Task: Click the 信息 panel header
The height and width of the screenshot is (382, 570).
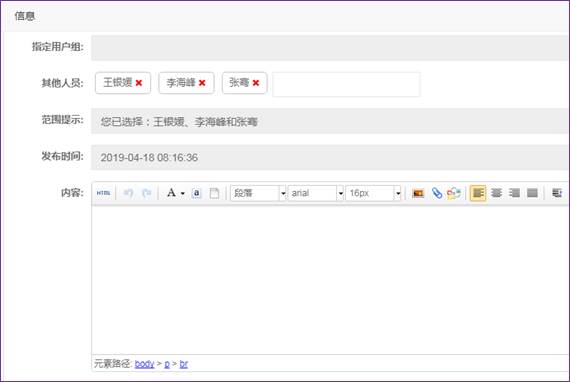Action: pyautogui.click(x=286, y=16)
